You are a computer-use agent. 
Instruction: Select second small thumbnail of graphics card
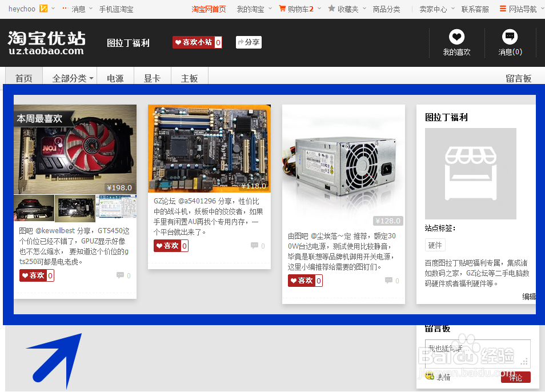pyautogui.click(x=75, y=208)
